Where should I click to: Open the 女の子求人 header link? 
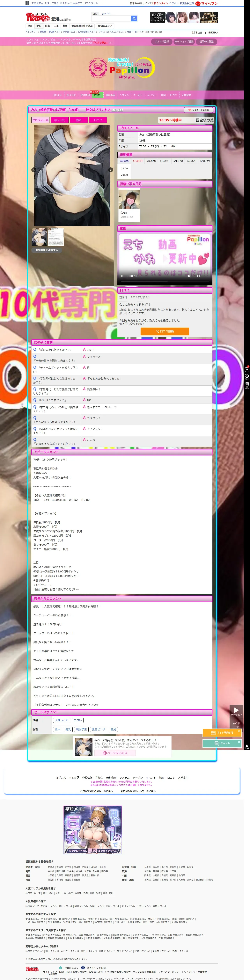pyautogui.click(x=37, y=3)
